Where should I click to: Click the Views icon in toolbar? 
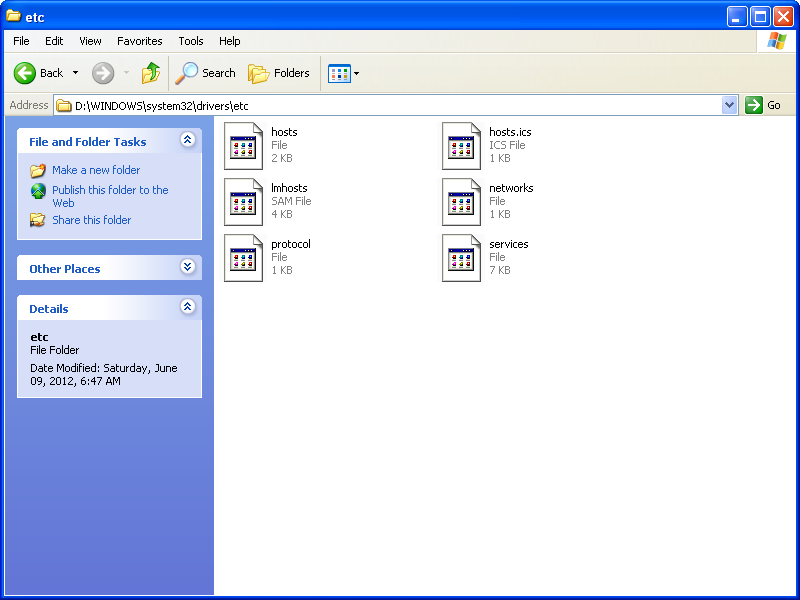[x=339, y=73]
